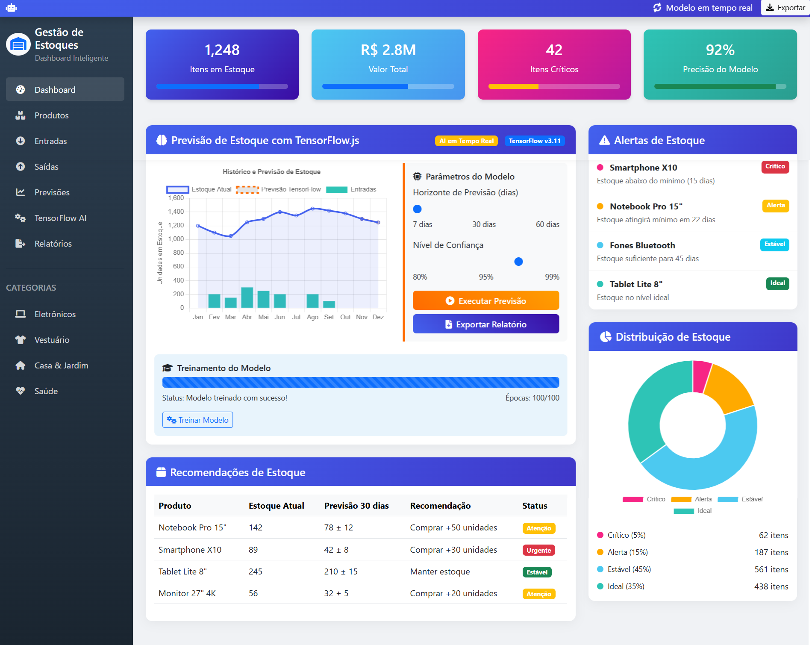Image resolution: width=812 pixels, height=645 pixels.
Task: Click the Saúde heartbeat icon
Action: click(x=20, y=391)
